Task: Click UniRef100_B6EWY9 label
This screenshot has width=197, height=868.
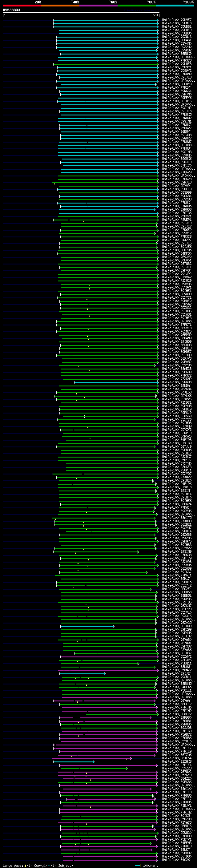Action: [177, 84]
